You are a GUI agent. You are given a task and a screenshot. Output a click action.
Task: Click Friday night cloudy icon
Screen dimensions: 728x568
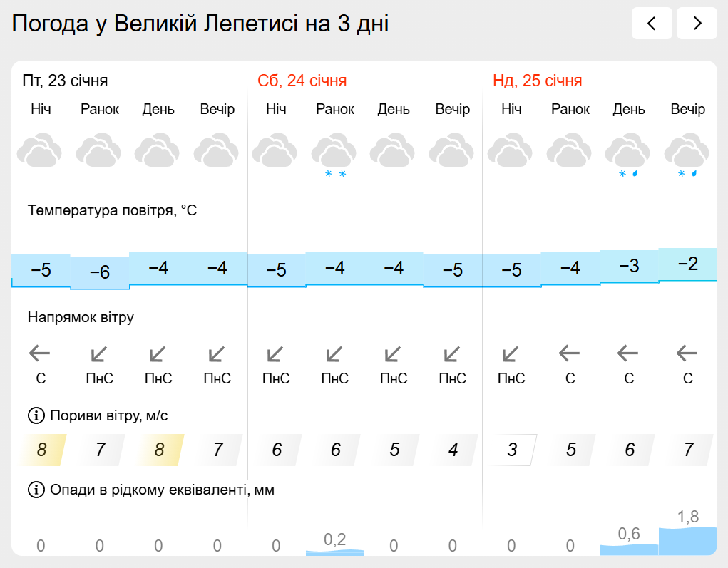(40, 151)
